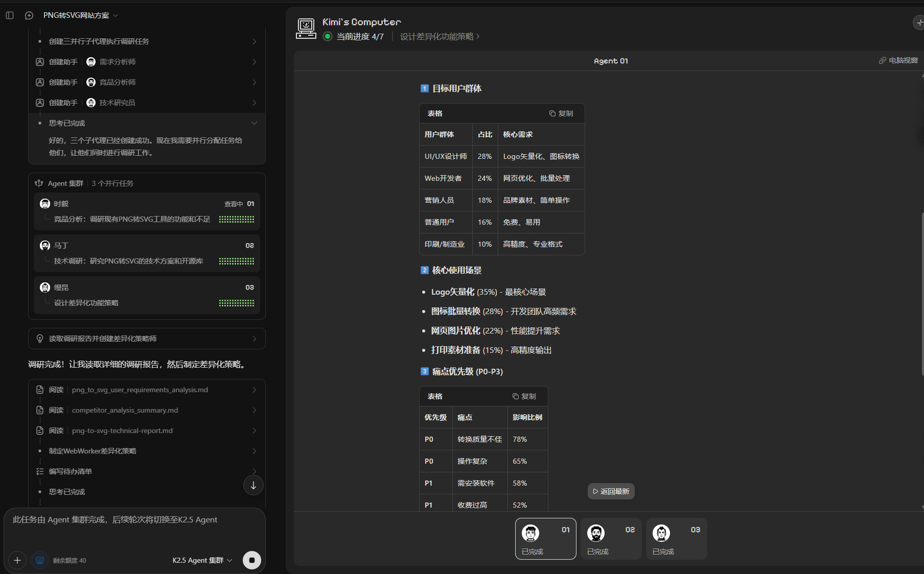Open the K2.5 Agent 集群 model selector
Screen dimensions: 924x574
(202, 560)
